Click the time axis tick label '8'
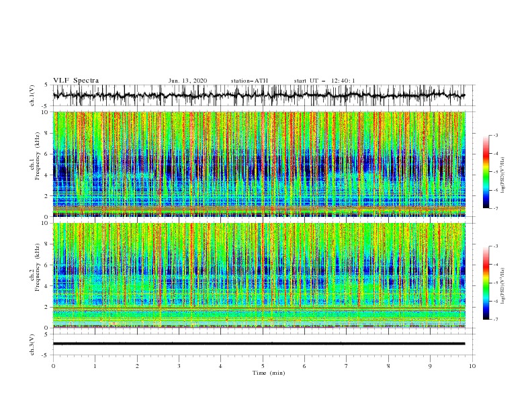The width and height of the screenshot is (532, 411). (388, 366)
